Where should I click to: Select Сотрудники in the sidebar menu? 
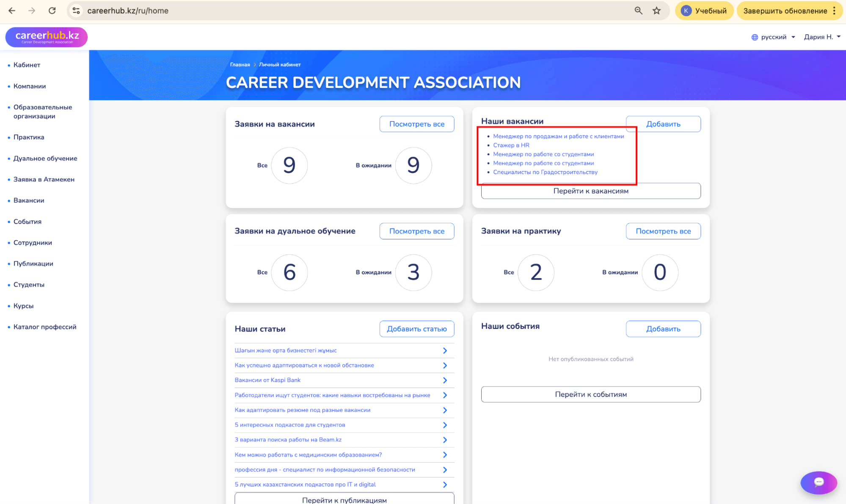coord(33,243)
